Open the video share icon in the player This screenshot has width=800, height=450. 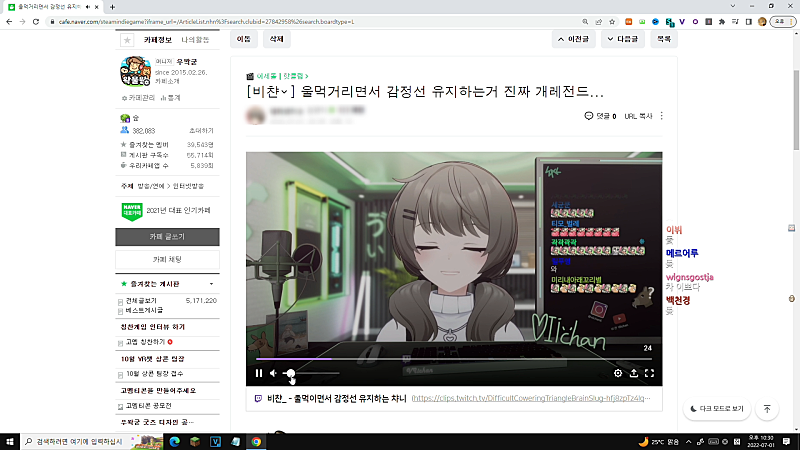[x=634, y=373]
